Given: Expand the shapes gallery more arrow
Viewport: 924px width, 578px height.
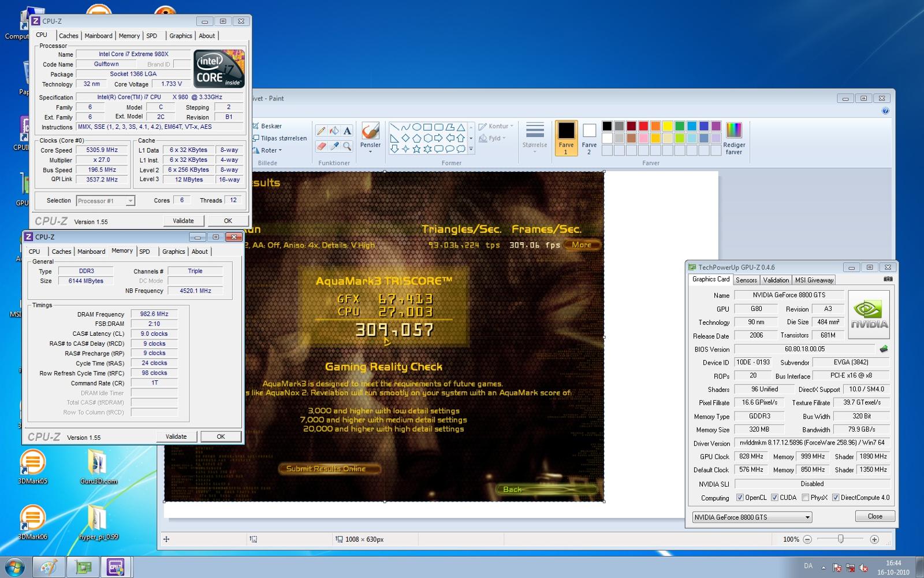Looking at the screenshot, I should [471, 149].
